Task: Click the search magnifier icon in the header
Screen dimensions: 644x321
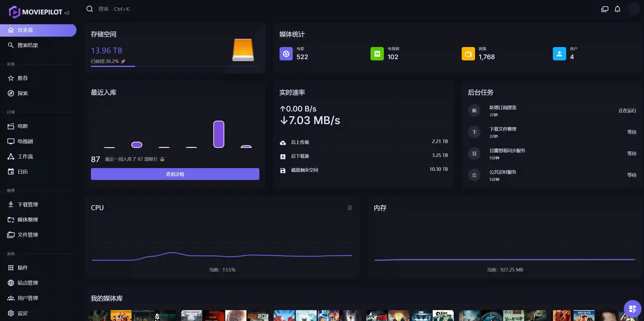Action: coord(90,9)
